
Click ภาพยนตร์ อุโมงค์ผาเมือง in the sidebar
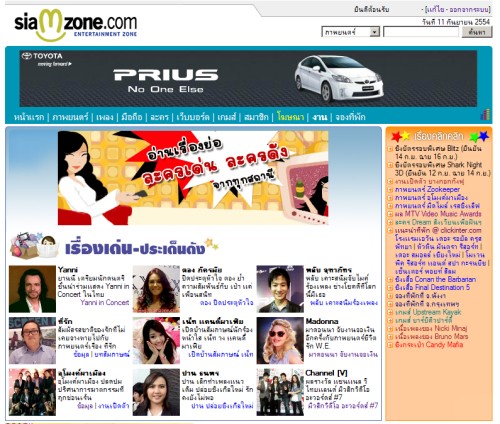[x=431, y=198]
